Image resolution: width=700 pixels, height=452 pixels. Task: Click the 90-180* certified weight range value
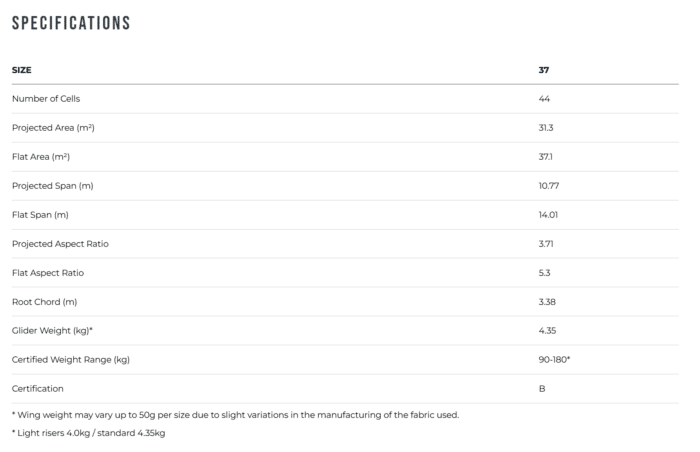pyautogui.click(x=554, y=359)
